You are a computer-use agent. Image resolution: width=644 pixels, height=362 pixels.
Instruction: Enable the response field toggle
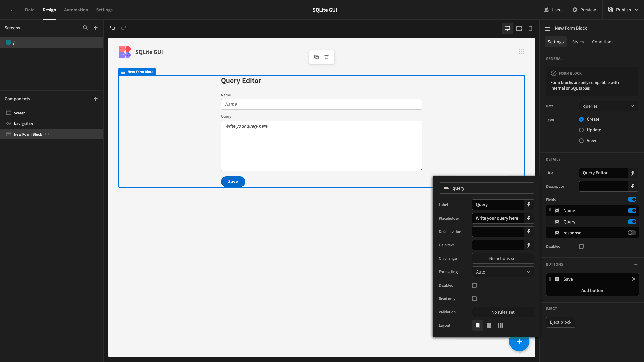[632, 233]
